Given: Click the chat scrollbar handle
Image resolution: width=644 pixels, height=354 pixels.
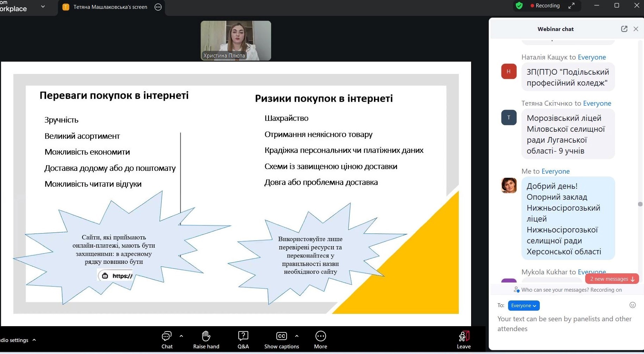Looking at the screenshot, I should [640, 204].
